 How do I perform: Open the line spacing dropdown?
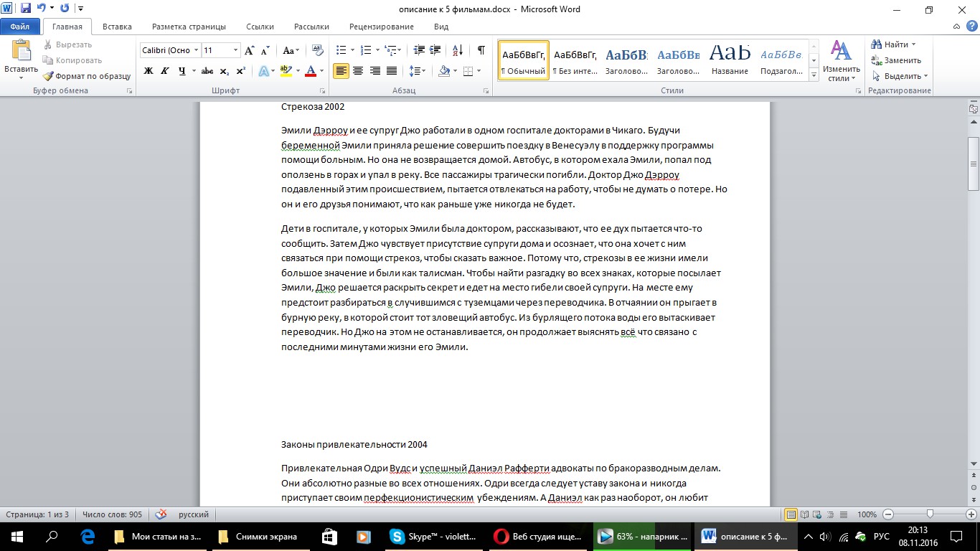tap(418, 71)
